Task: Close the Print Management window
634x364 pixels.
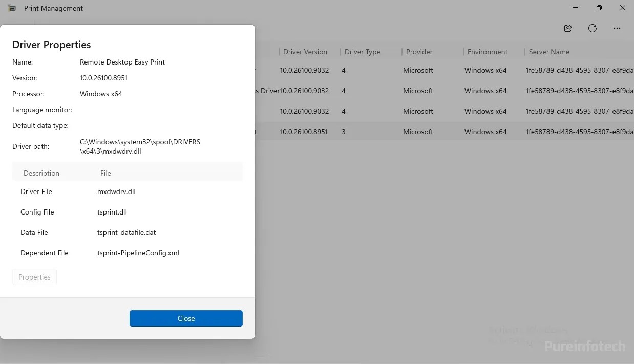Action: 623,8
